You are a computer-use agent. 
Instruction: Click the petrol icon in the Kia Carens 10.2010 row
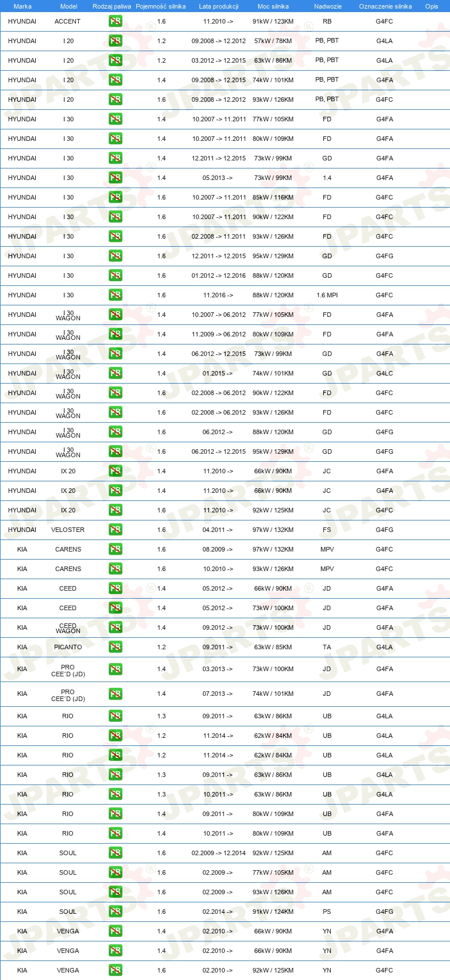click(116, 569)
